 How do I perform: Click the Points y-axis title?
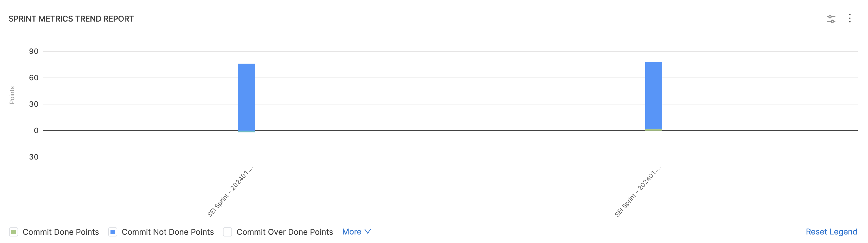coord(12,95)
